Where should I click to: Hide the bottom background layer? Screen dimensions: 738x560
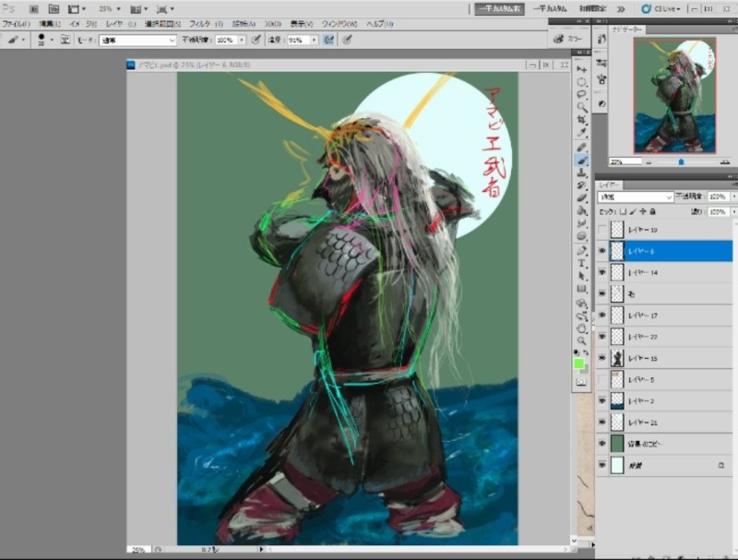602,465
